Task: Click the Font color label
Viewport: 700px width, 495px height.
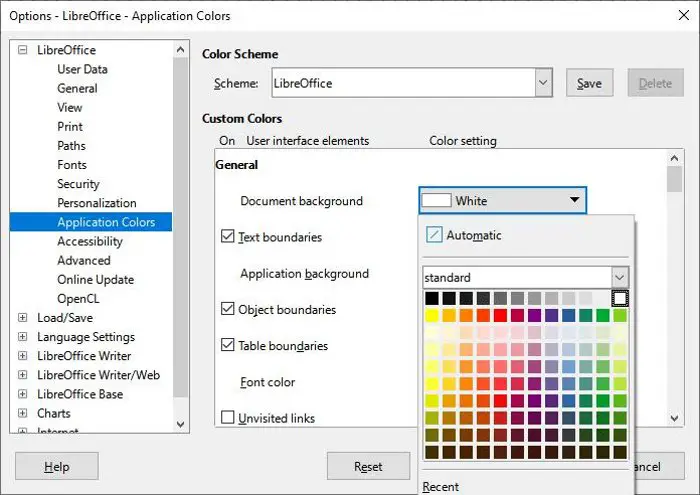Action: click(267, 382)
